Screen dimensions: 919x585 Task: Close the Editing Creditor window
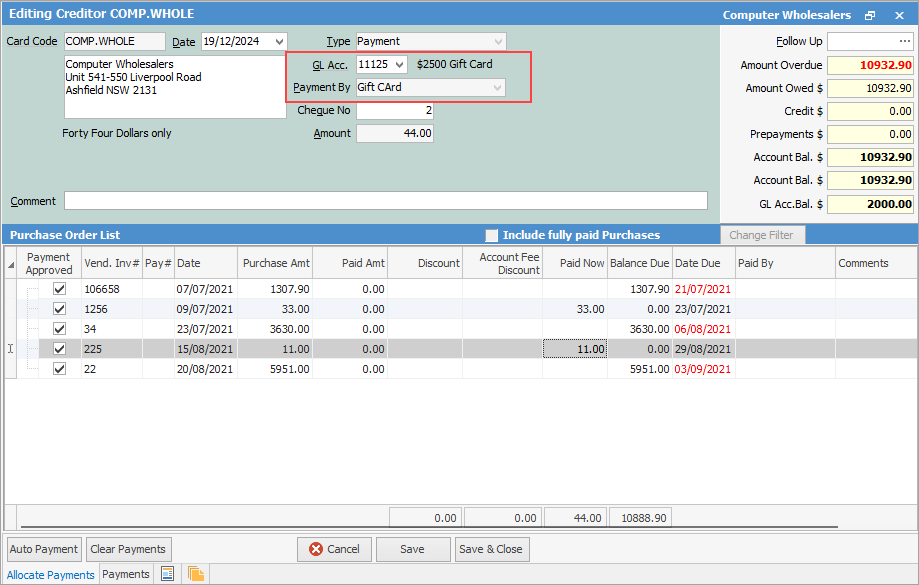pyautogui.click(x=897, y=15)
